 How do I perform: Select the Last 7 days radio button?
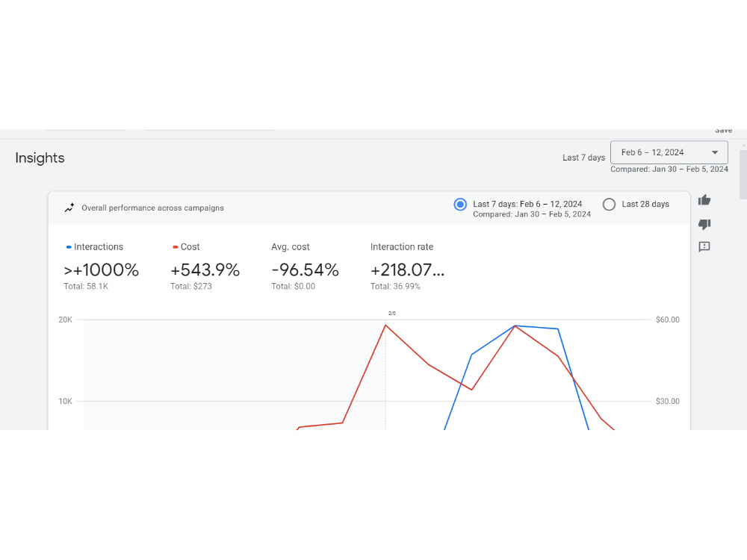(459, 205)
